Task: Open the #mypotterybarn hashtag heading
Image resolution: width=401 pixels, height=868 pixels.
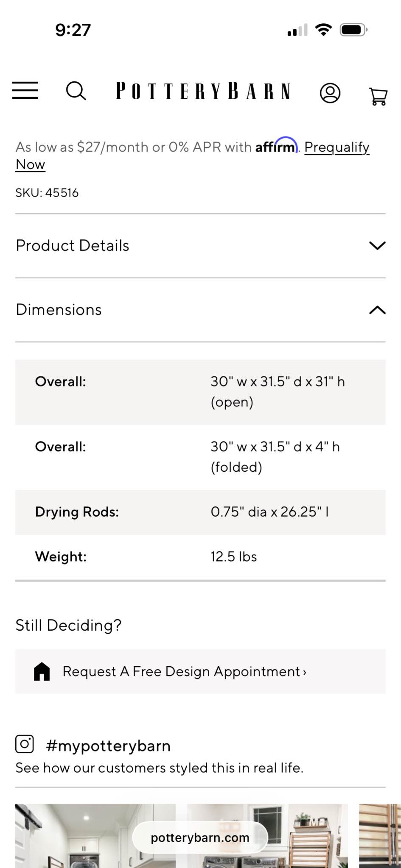Action: (x=108, y=746)
